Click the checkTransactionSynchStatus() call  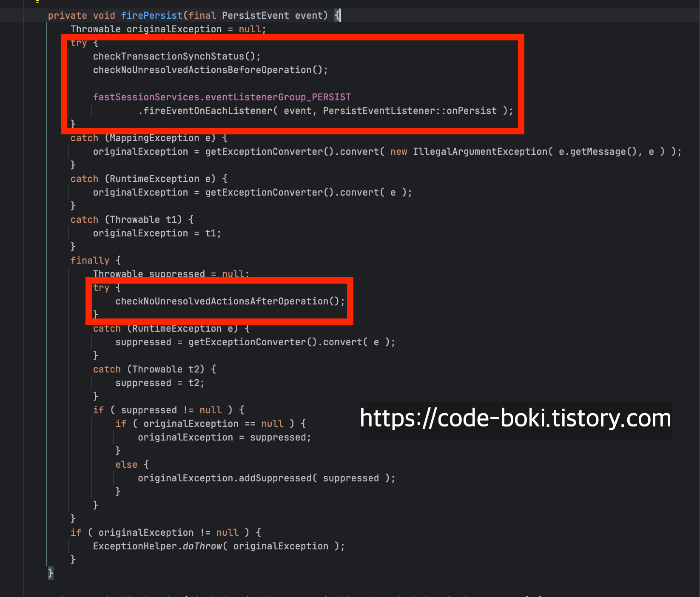pyautogui.click(x=177, y=56)
